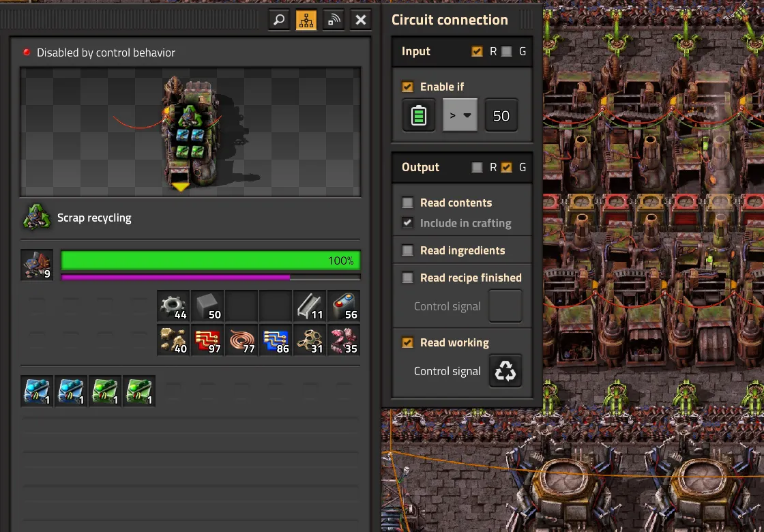
Task: Toggle Input green wire G checkbox
Action: (x=507, y=51)
